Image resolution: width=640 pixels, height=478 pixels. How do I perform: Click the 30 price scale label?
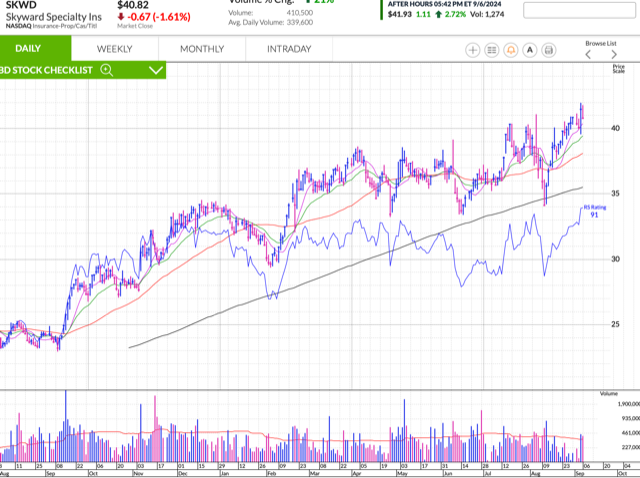pyautogui.click(x=616, y=259)
